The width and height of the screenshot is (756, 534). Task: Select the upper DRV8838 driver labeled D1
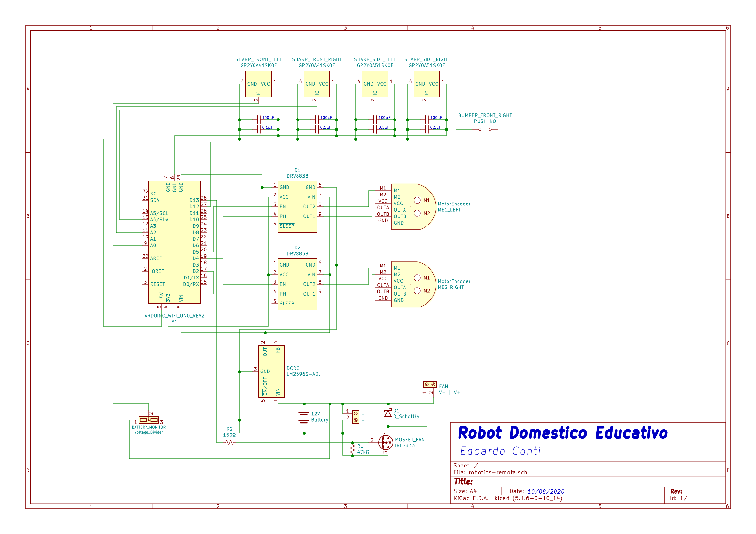point(297,207)
